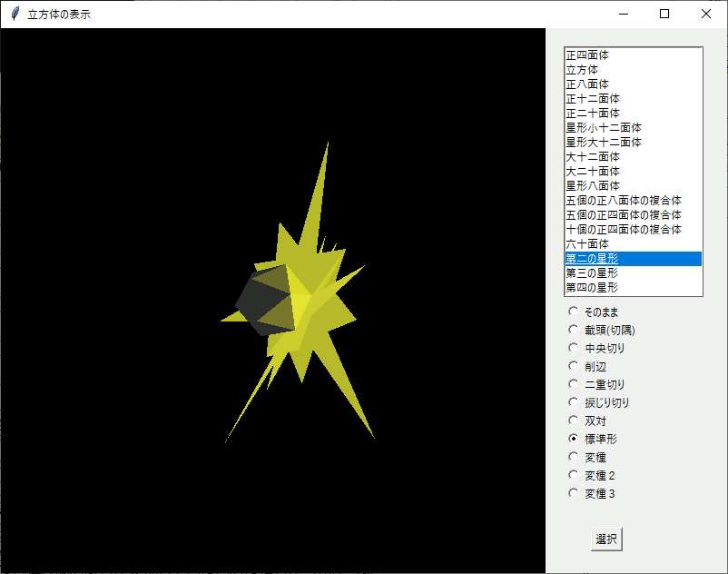Choose 星形八面体 from the list
The height and width of the screenshot is (574, 728).
pos(634,186)
